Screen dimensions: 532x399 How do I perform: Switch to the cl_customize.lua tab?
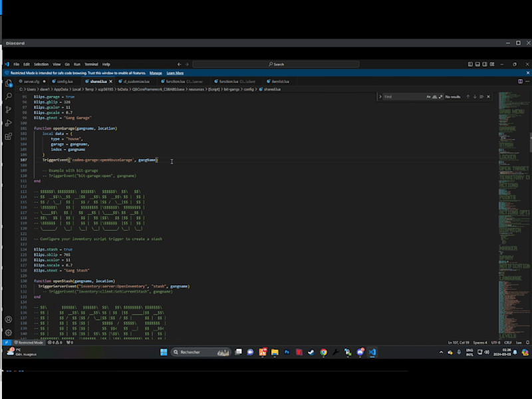(136, 81)
